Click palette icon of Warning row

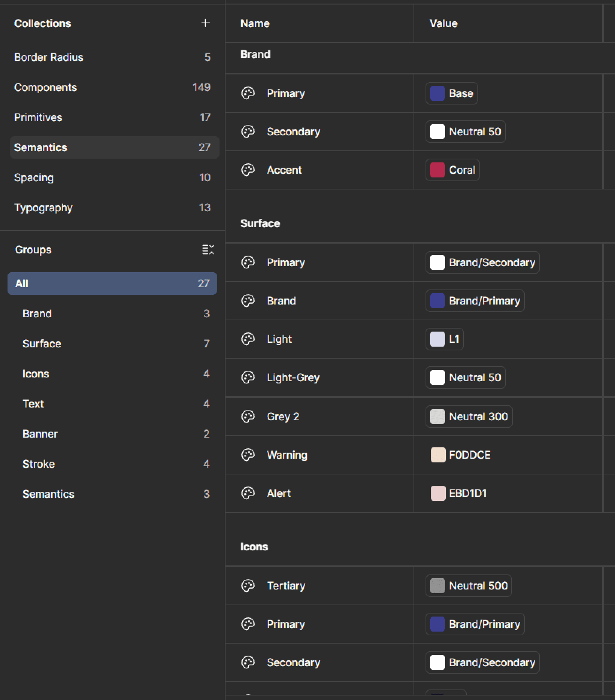coord(248,455)
